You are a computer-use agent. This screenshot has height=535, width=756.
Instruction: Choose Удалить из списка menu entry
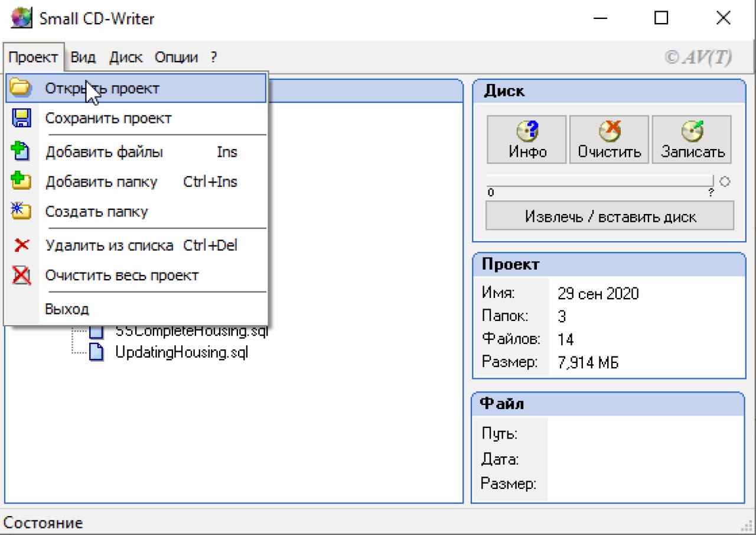click(136, 245)
